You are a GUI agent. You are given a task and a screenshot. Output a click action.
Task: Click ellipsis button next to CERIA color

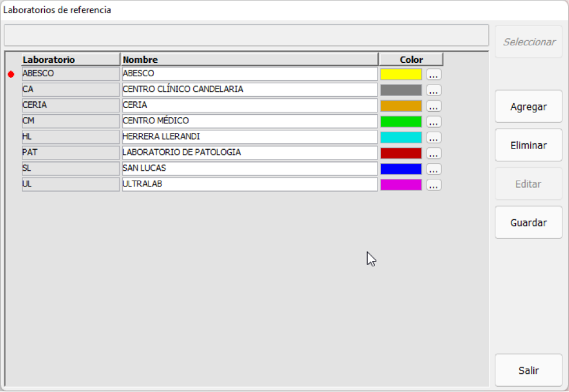click(x=434, y=106)
